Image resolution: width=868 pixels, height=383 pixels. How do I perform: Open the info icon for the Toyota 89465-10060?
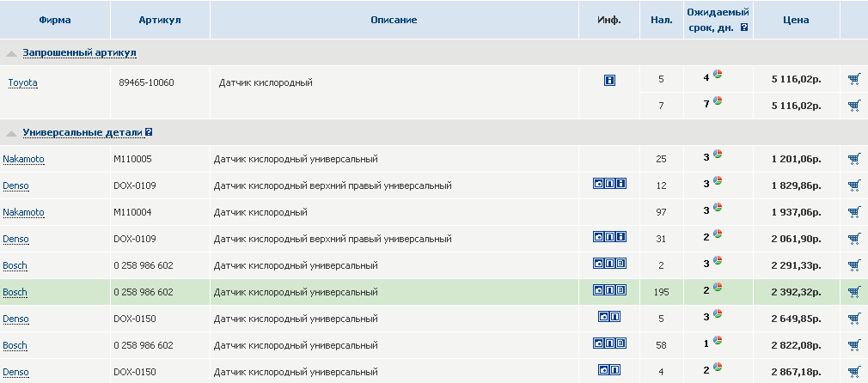pyautogui.click(x=609, y=80)
